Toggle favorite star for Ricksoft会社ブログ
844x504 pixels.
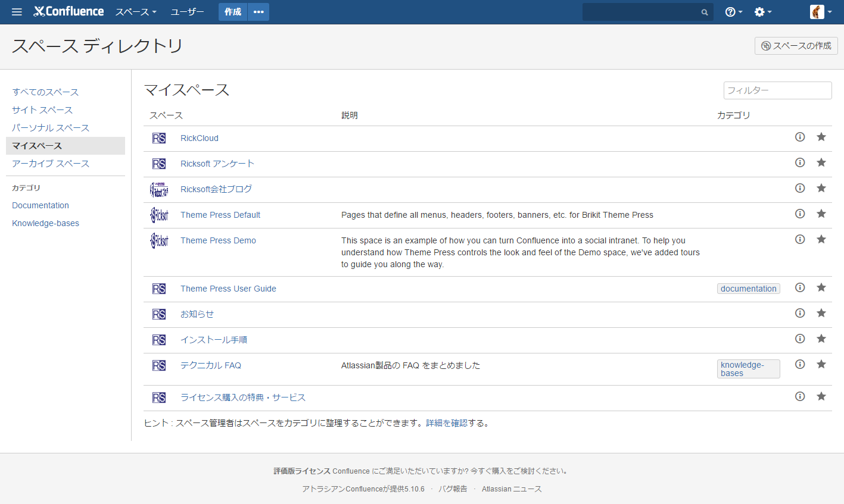pos(821,188)
